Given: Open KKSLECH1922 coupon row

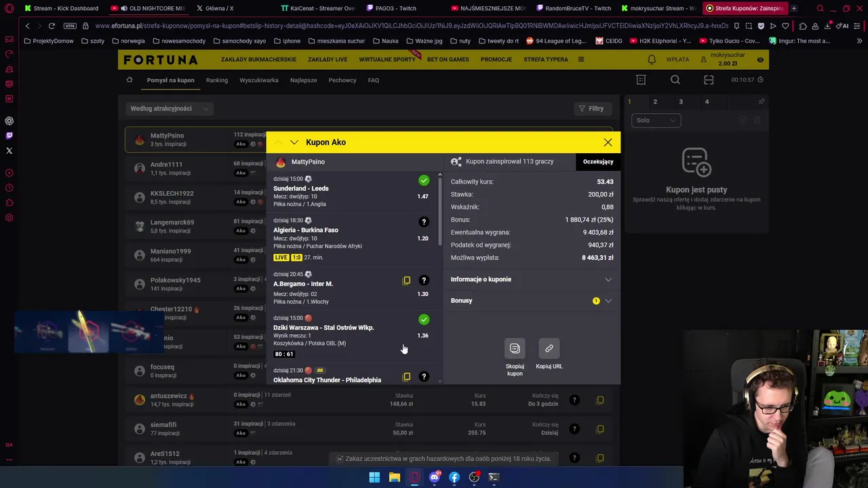Looking at the screenshot, I should coord(197,197).
